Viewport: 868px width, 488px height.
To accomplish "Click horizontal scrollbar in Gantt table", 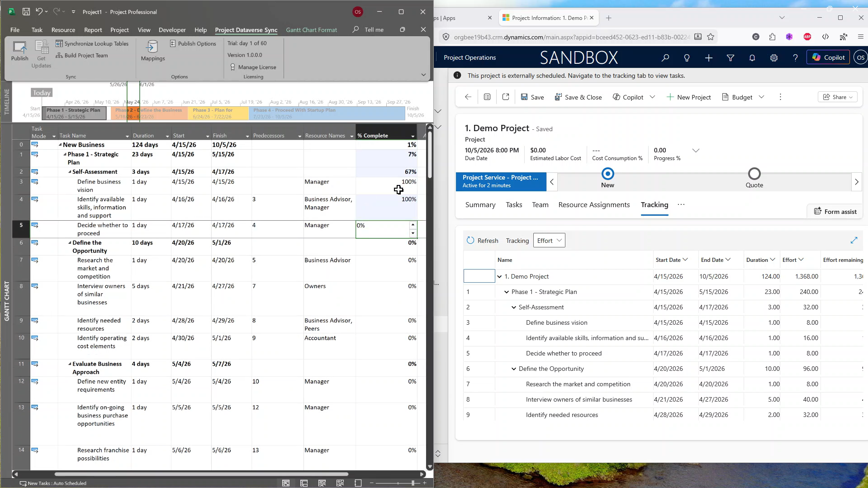I will tap(201, 474).
